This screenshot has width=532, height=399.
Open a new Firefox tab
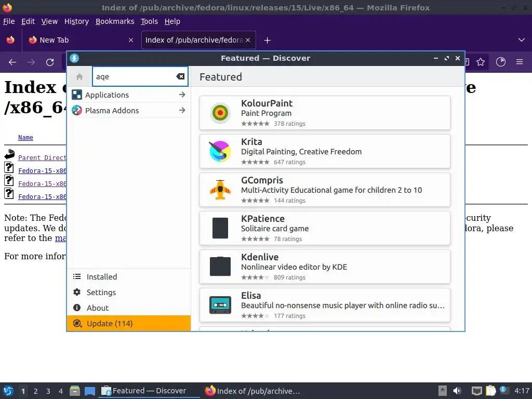coord(268,41)
